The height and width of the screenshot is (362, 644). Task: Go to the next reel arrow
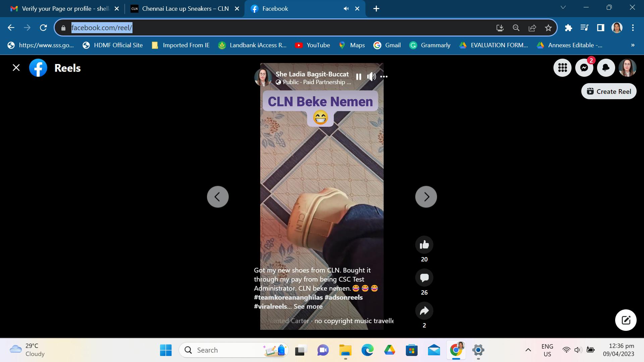(426, 197)
